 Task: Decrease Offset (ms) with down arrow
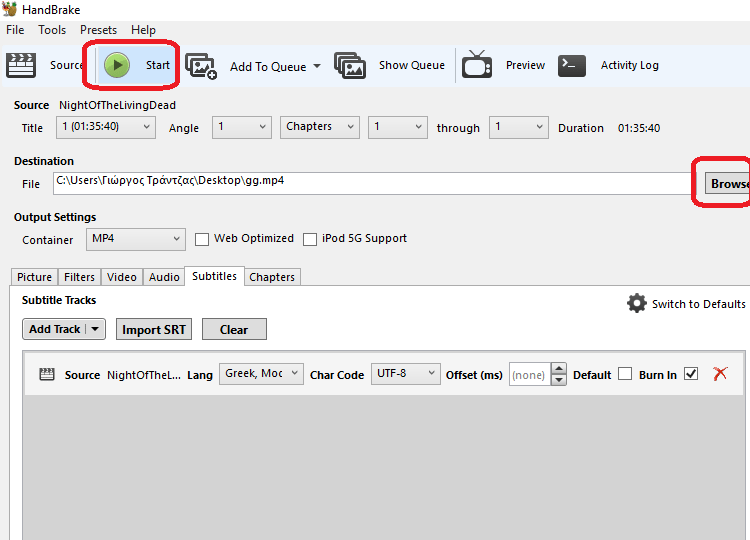(x=559, y=380)
